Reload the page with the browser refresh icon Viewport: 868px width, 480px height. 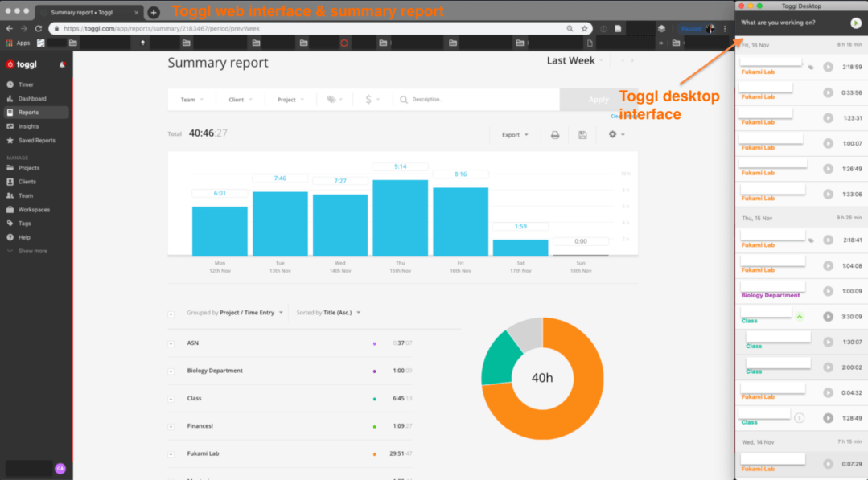[38, 28]
